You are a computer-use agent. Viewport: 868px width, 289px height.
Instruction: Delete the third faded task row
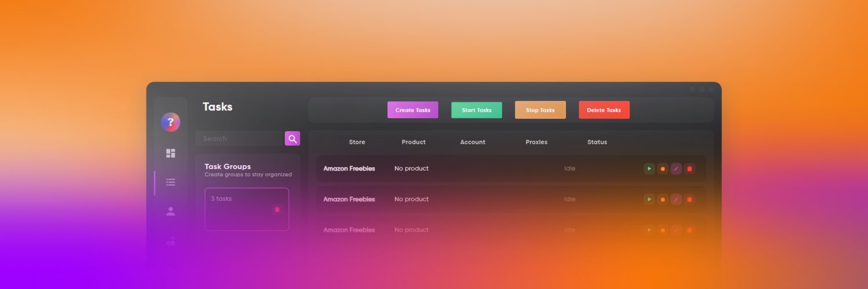click(x=689, y=230)
